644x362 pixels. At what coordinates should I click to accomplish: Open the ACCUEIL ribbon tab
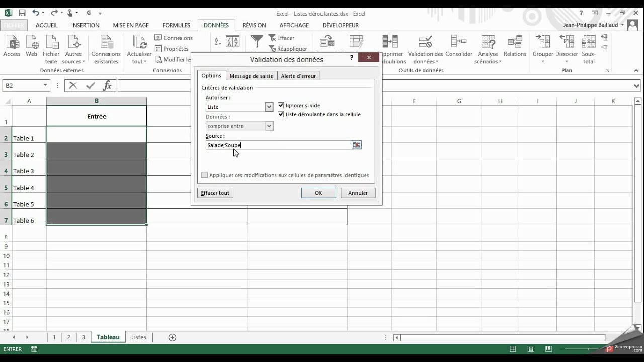tap(46, 25)
